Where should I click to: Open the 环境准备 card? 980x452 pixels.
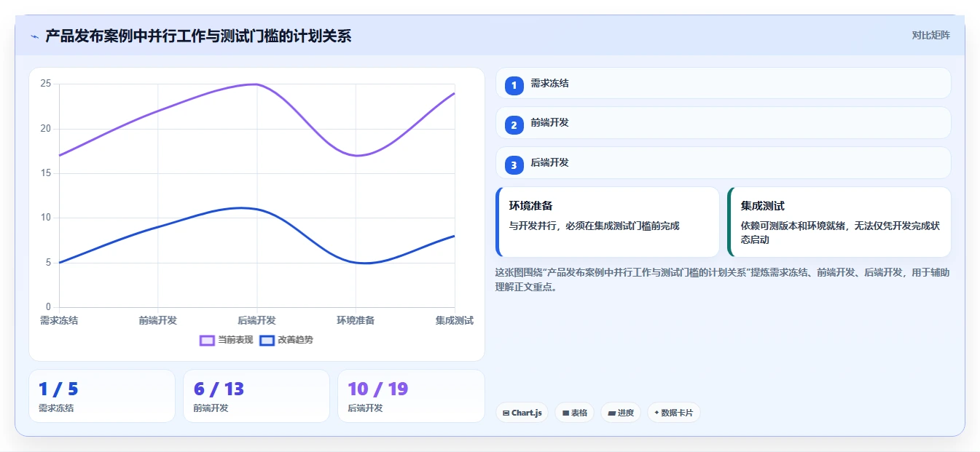(608, 222)
